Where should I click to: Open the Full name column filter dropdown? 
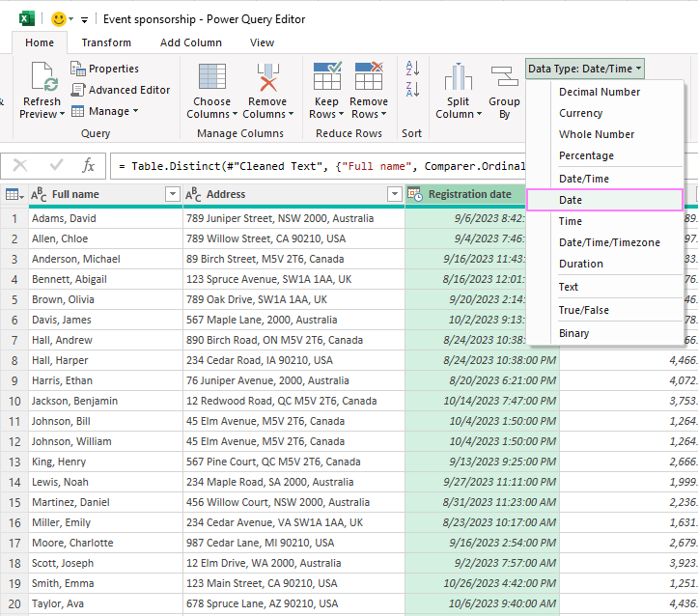click(172, 194)
